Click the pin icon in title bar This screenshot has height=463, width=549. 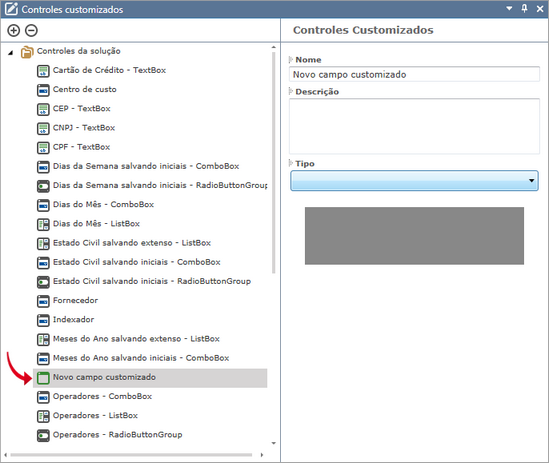pos(524,8)
